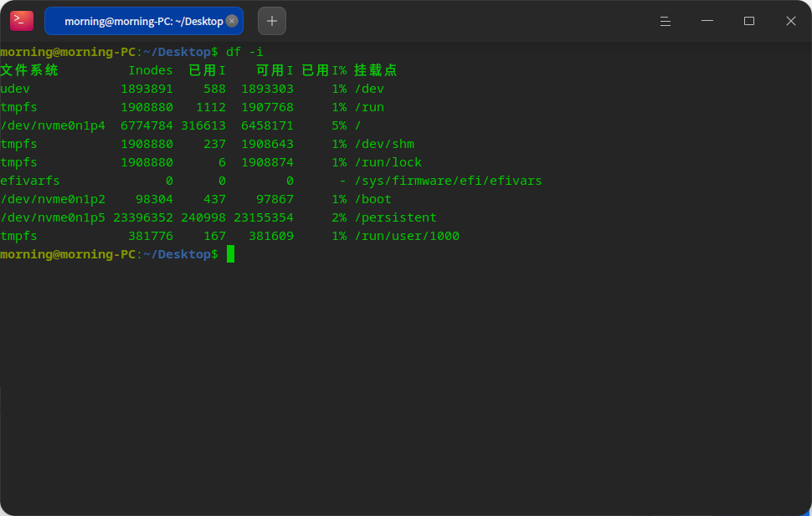Click the '/dev/nvme0n1p5' filesystem entry
The width and height of the screenshot is (812, 516).
pyautogui.click(x=53, y=218)
